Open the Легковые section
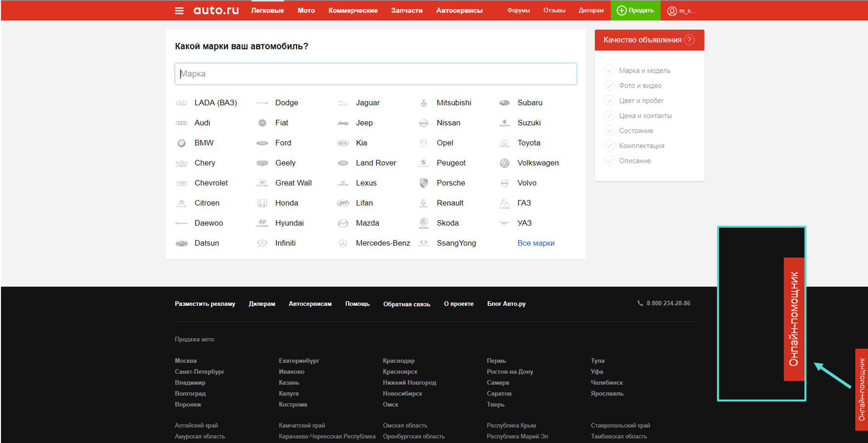The height and width of the screenshot is (443, 868). pyautogui.click(x=267, y=10)
